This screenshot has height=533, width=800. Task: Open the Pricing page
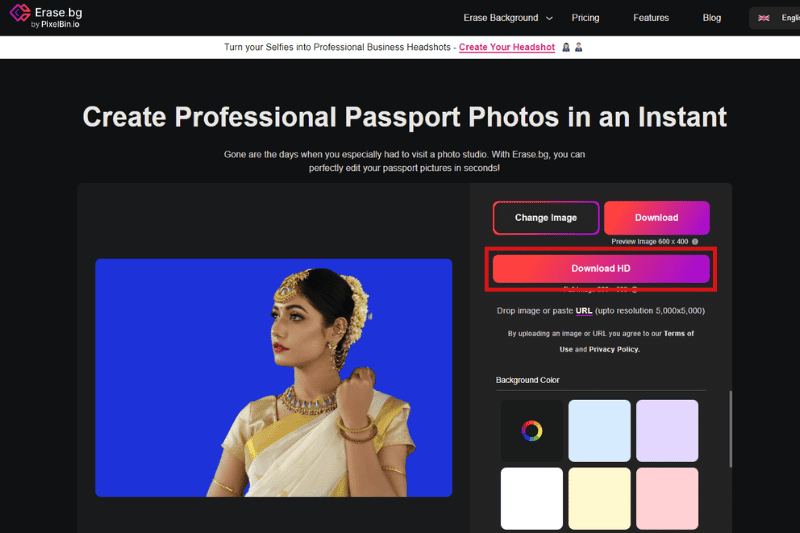click(585, 18)
